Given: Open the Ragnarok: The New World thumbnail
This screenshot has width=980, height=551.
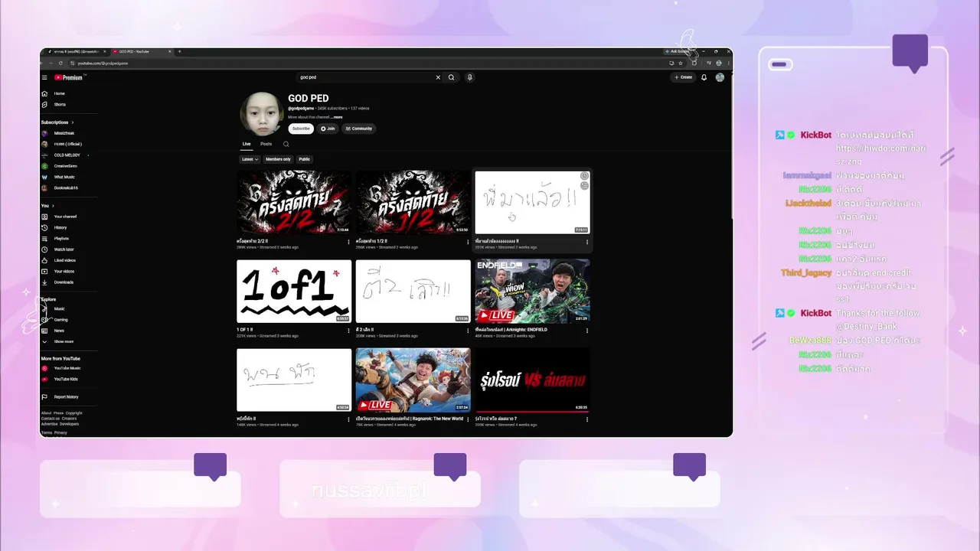Looking at the screenshot, I should point(413,380).
